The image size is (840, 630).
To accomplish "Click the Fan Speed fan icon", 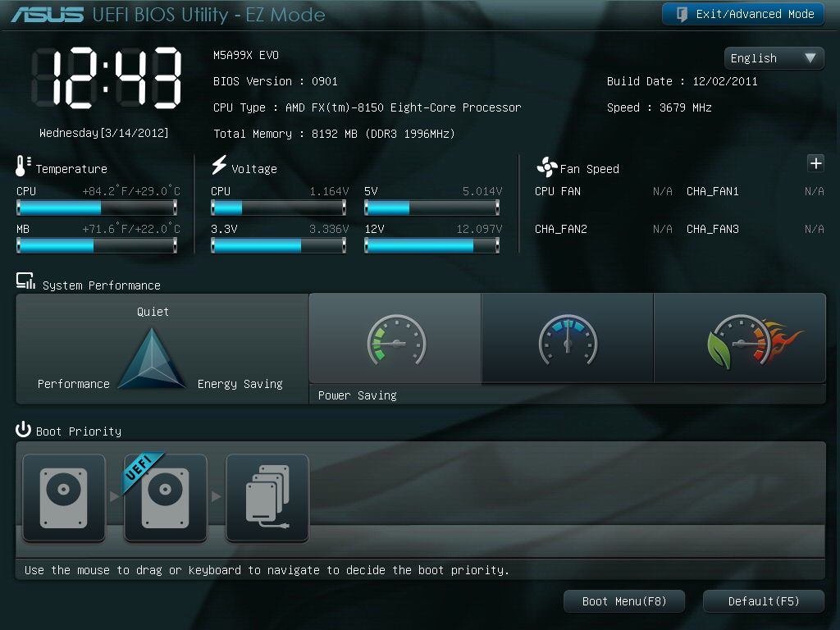I will pos(547,167).
